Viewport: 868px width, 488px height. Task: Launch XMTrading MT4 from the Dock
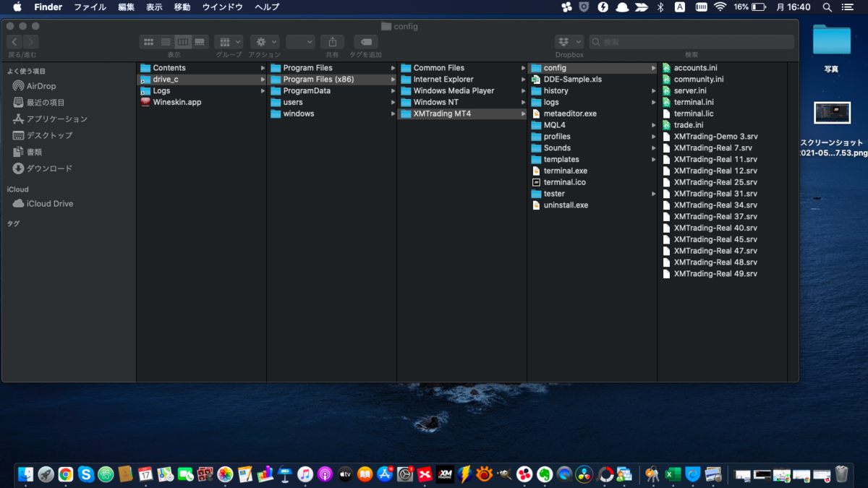pos(443,475)
